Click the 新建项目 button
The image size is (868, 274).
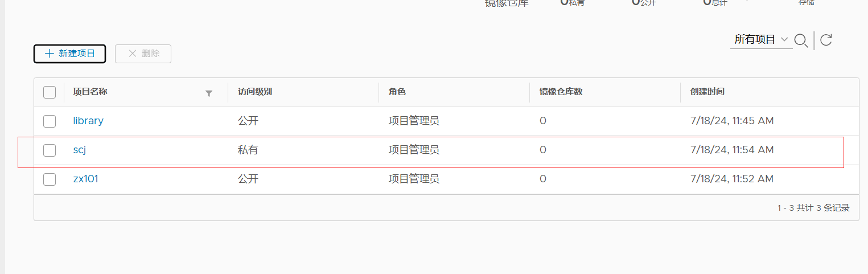point(69,54)
